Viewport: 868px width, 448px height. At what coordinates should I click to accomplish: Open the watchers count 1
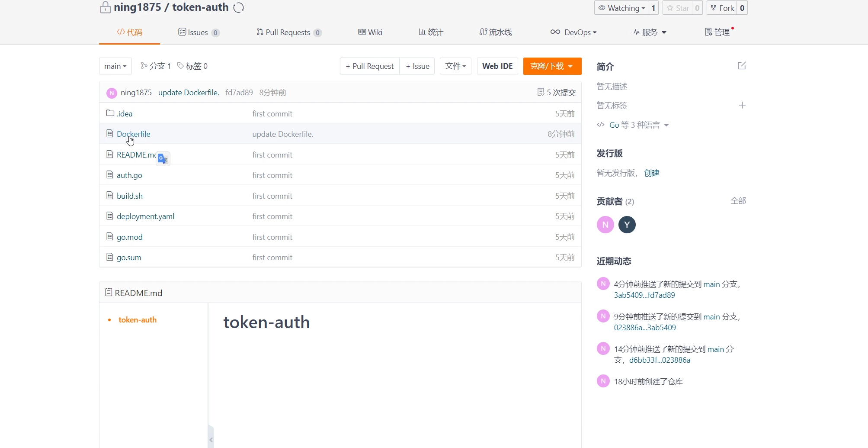coord(653,8)
